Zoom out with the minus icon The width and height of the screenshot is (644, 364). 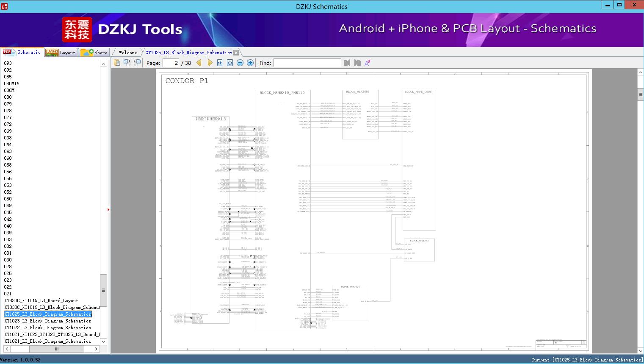[240, 63]
